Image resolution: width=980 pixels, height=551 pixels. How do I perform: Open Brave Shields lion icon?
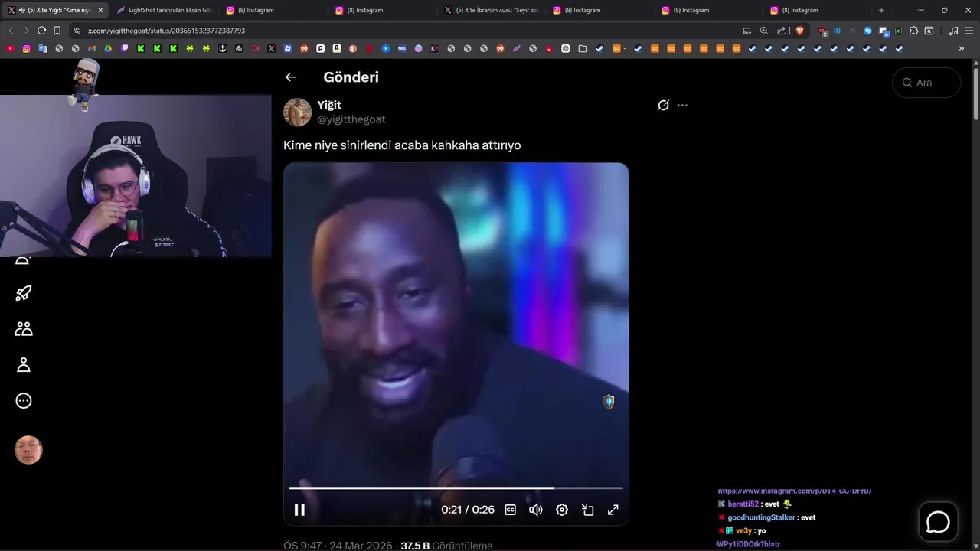coord(800,31)
